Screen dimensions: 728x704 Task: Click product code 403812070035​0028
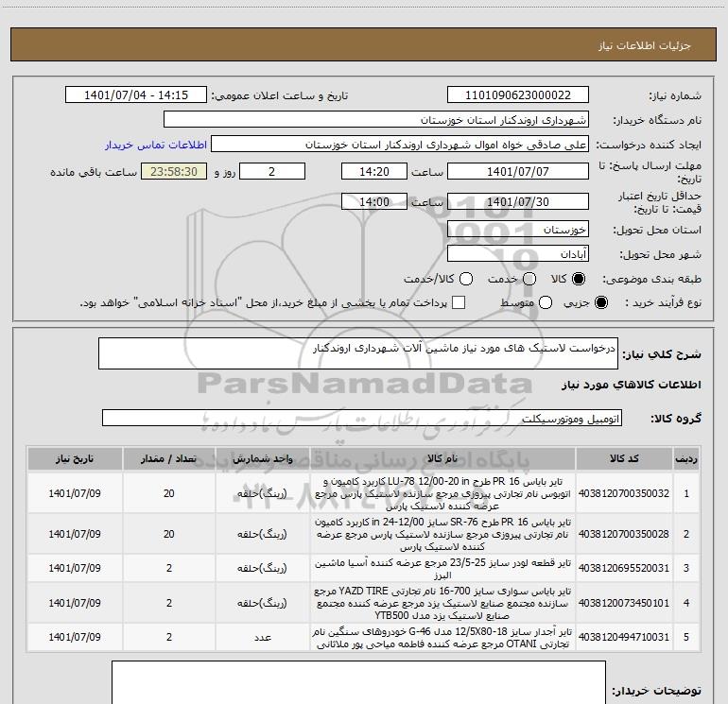tap(624, 534)
